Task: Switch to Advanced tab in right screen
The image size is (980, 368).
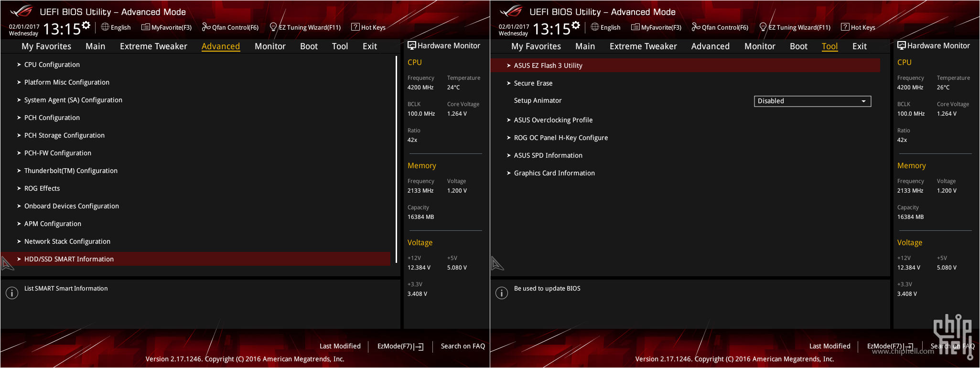Action: pos(711,46)
